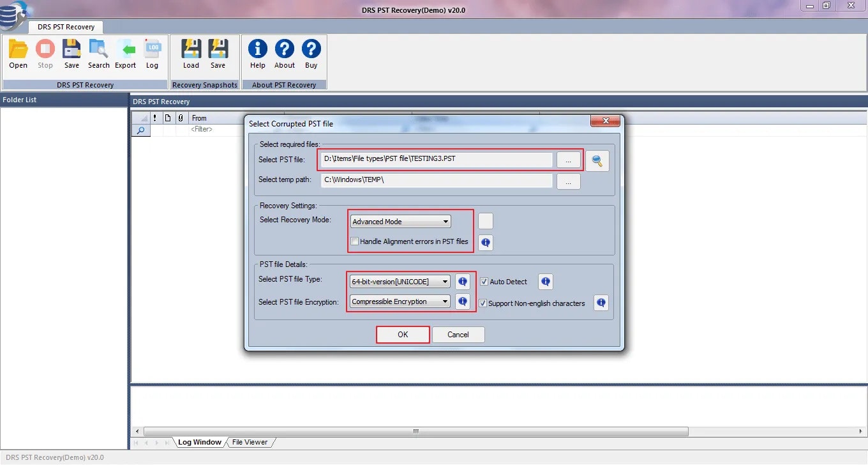Image resolution: width=868 pixels, height=465 pixels.
Task: Enable Handle Alignment errors in PST files
Action: pyautogui.click(x=355, y=241)
